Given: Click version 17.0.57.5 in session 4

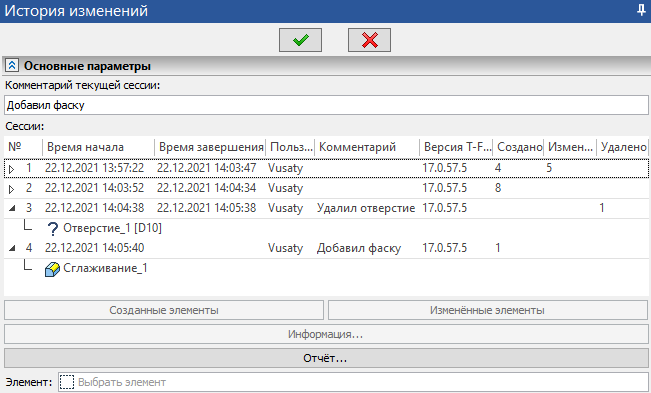Looking at the screenshot, I should 444,248.
